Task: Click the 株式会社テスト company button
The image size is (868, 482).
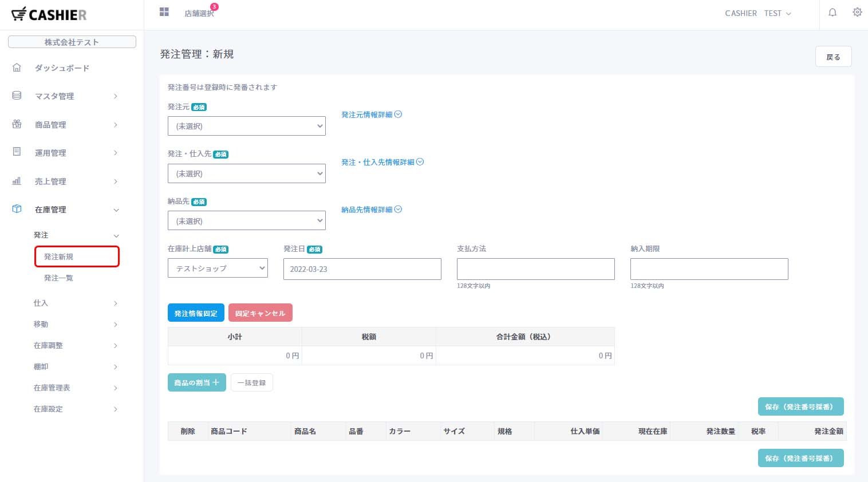Action: click(x=72, y=42)
